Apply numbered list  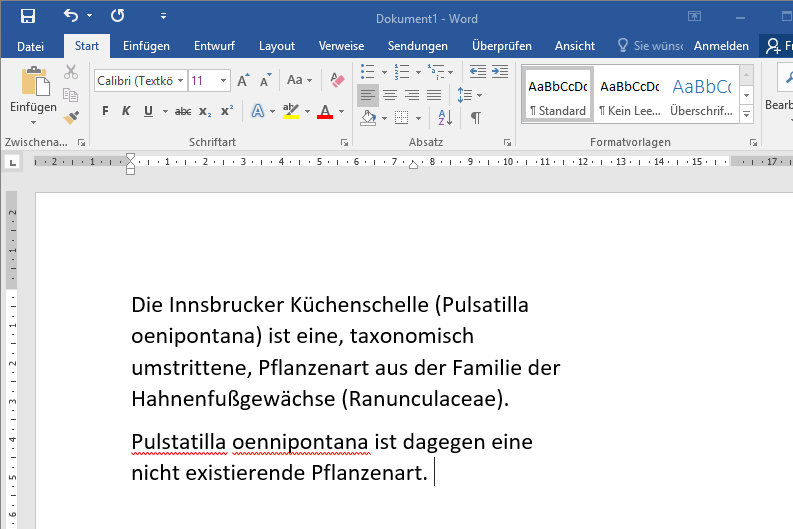402,72
